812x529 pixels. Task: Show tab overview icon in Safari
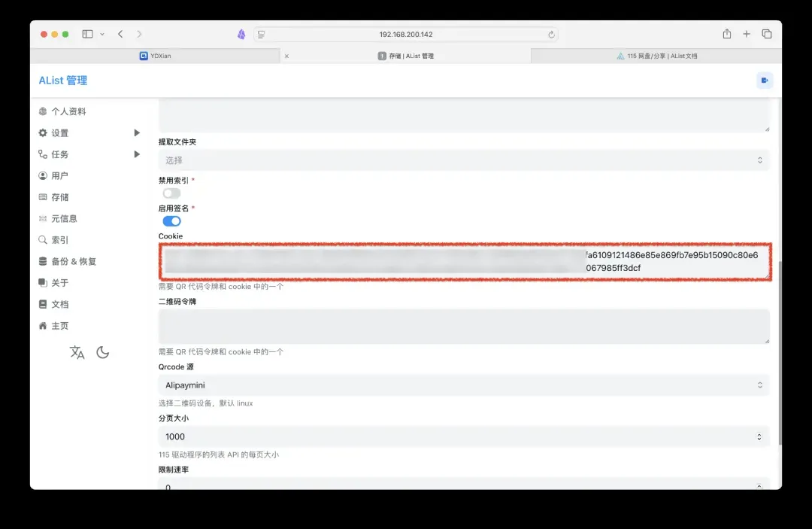point(767,34)
